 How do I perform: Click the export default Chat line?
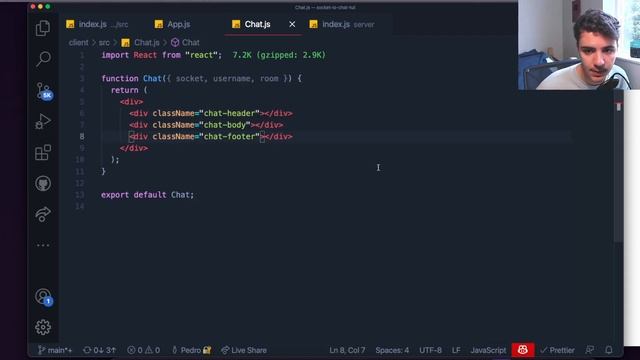(x=148, y=195)
